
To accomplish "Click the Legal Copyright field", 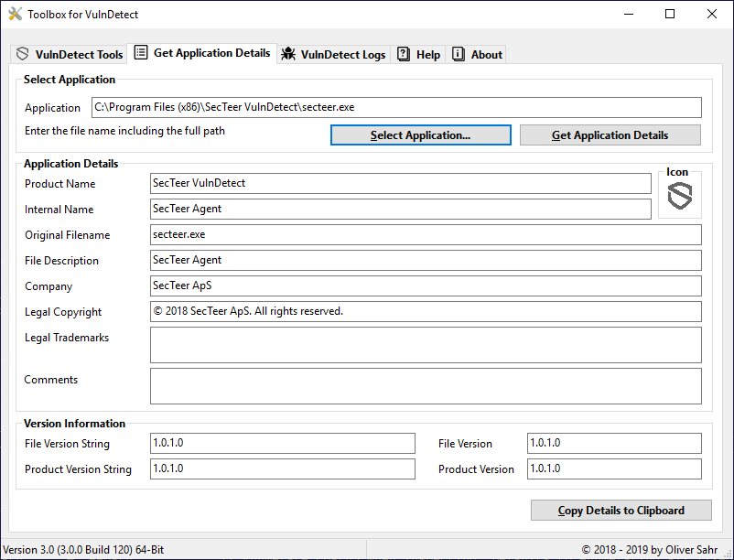I will coord(426,312).
